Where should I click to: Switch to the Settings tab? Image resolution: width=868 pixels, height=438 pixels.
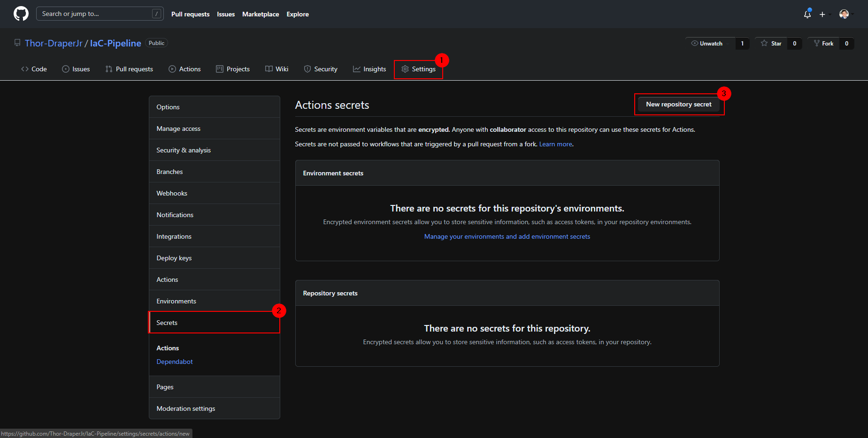pyautogui.click(x=418, y=69)
